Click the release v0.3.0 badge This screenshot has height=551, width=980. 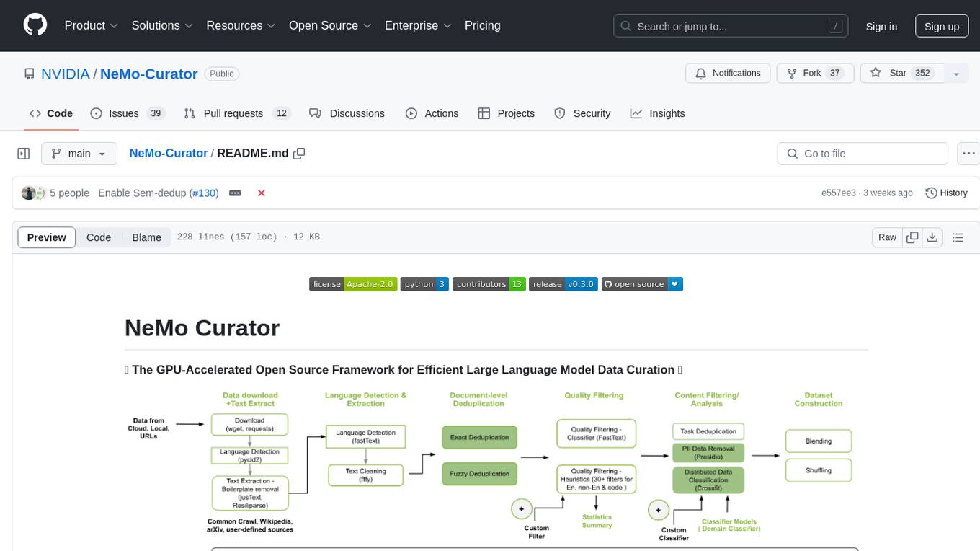pyautogui.click(x=563, y=284)
